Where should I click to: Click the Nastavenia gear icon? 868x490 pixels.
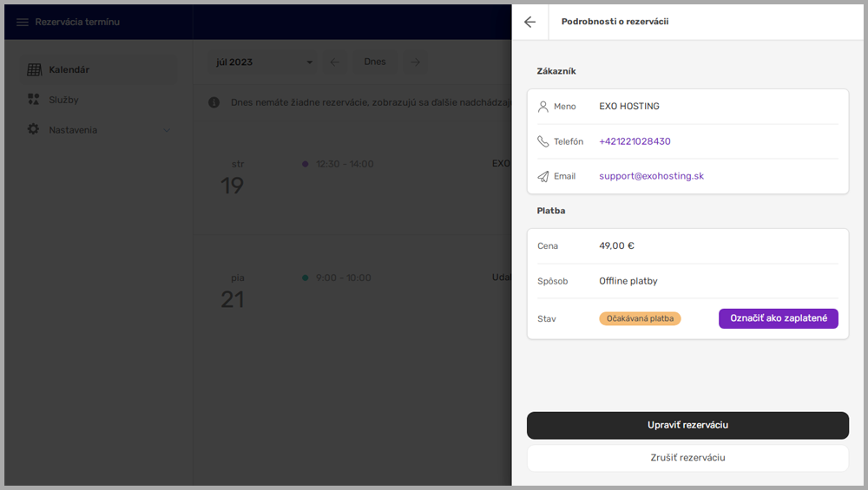34,130
